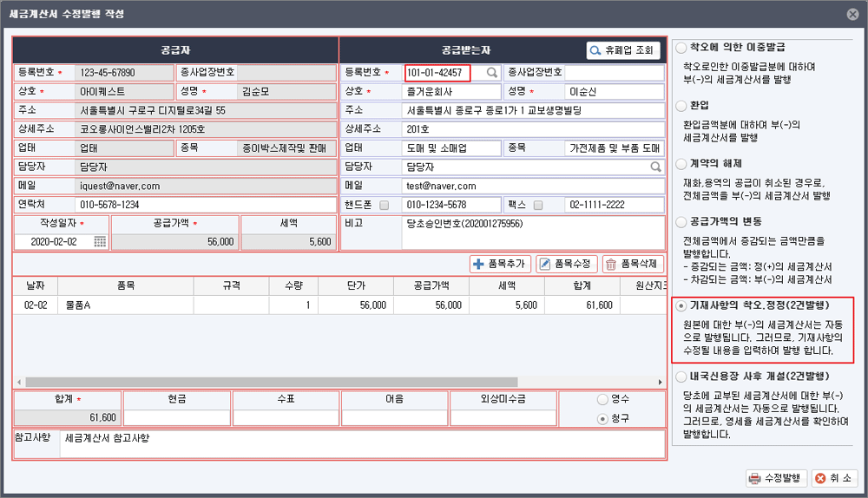This screenshot has width=868, height=498.
Task: Click recipient 상호 field 즐거운회사
Action: [x=451, y=92]
